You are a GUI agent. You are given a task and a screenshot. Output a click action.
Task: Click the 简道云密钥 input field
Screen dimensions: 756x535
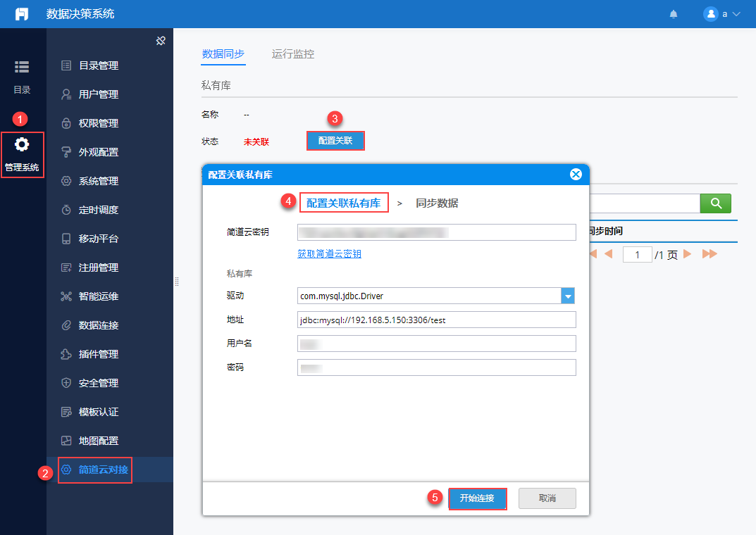pyautogui.click(x=436, y=232)
